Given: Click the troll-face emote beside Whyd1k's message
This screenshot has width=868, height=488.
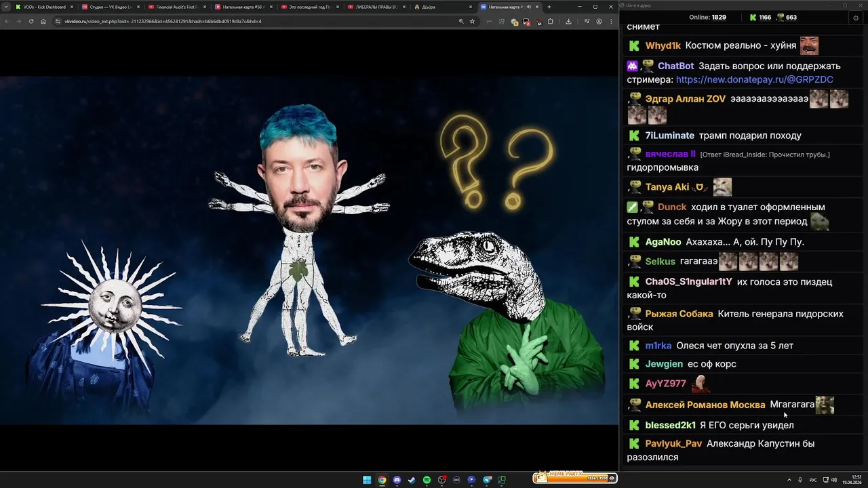Looking at the screenshot, I should (809, 45).
